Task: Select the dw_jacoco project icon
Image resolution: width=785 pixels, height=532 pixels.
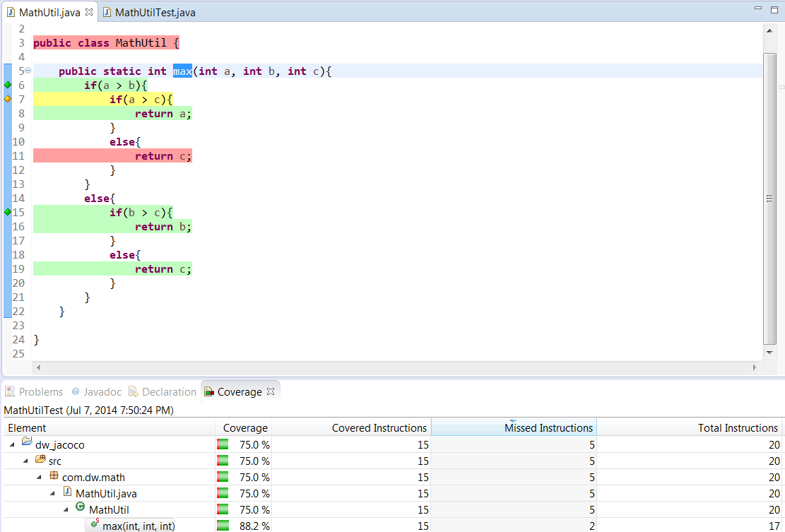Action: 27,443
